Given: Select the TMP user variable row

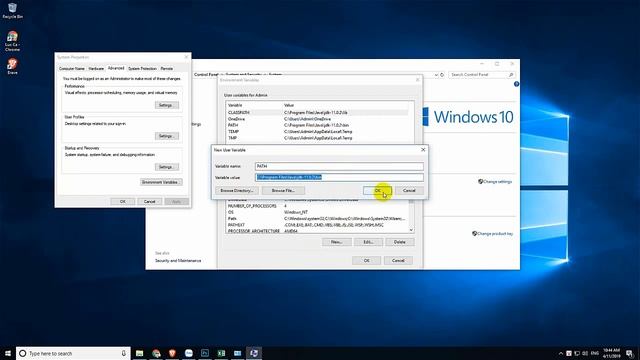Looking at the screenshot, I should point(317,138).
